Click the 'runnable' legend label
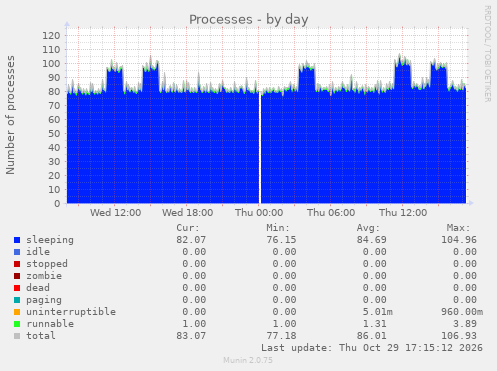 point(50,324)
